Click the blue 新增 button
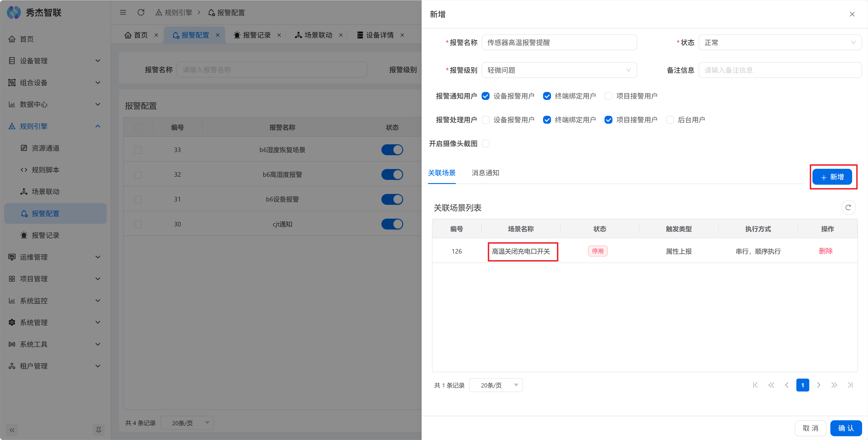868x440 pixels. tap(832, 177)
